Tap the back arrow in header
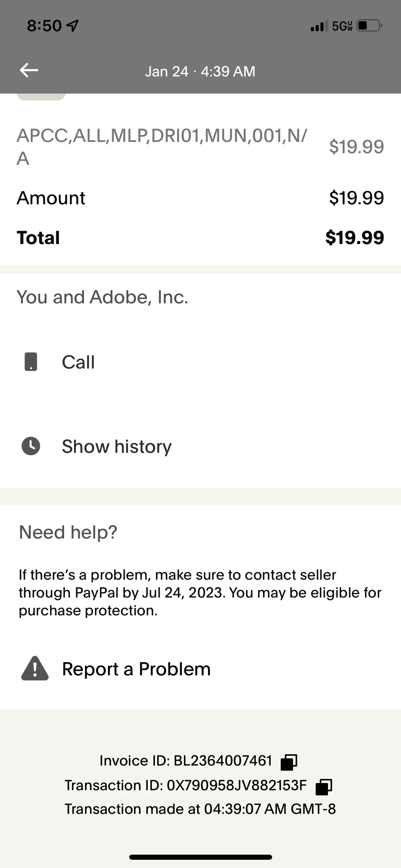Screen dimensions: 401x868 (x=29, y=70)
